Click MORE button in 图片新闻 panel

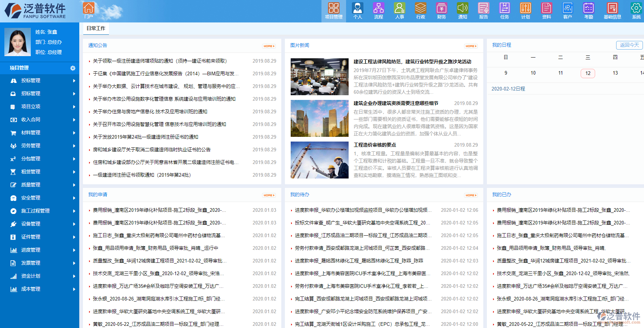point(471,46)
